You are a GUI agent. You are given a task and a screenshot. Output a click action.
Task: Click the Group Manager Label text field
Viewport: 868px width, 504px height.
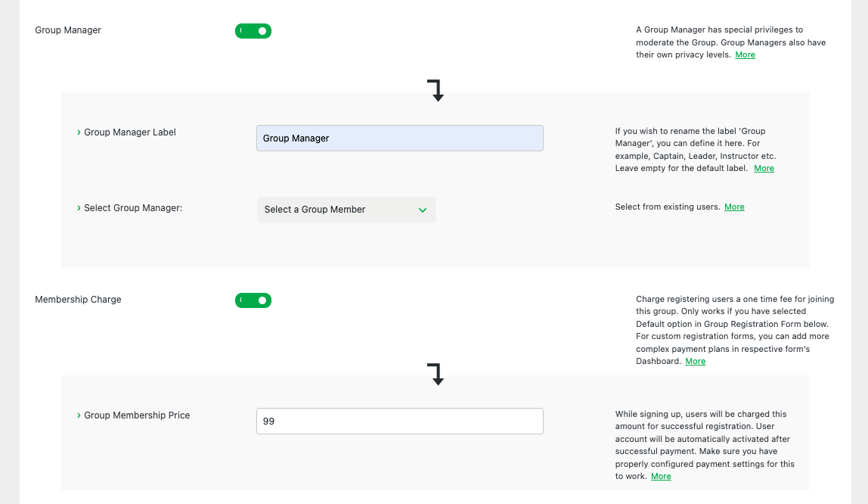[x=399, y=138]
